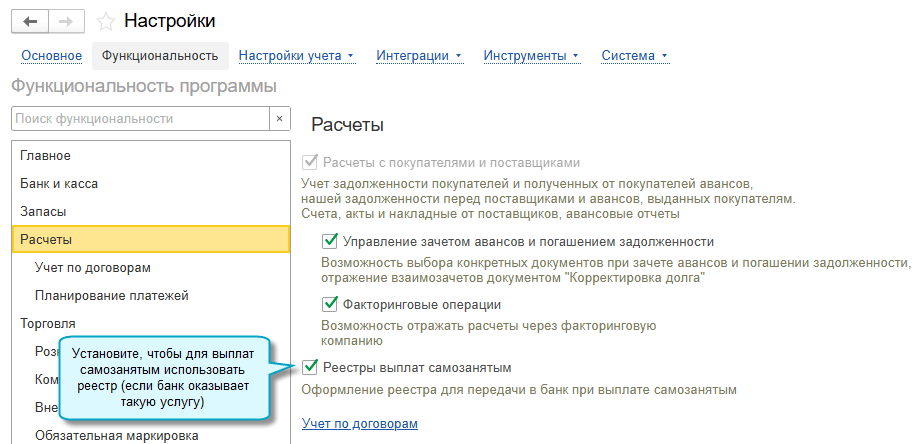
Task: Clear the functionality search with X
Action: [x=279, y=118]
